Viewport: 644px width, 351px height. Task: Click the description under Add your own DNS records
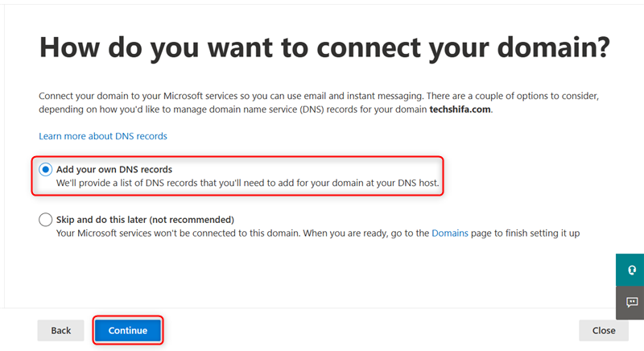(x=248, y=183)
